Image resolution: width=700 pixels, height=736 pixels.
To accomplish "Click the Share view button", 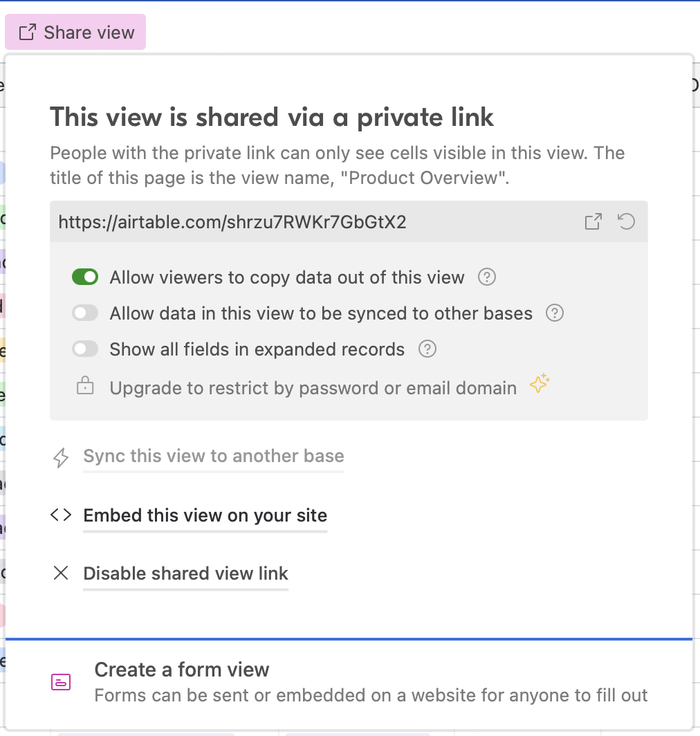I will 75,32.
